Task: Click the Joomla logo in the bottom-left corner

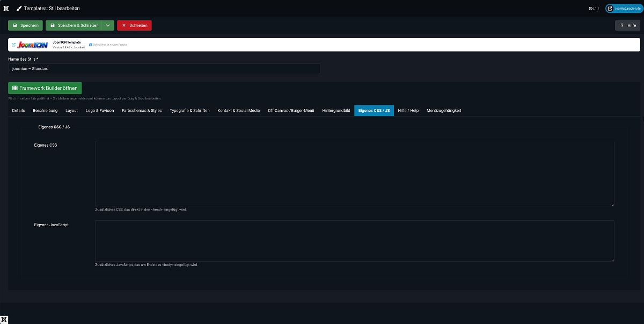Action: click(x=4, y=320)
